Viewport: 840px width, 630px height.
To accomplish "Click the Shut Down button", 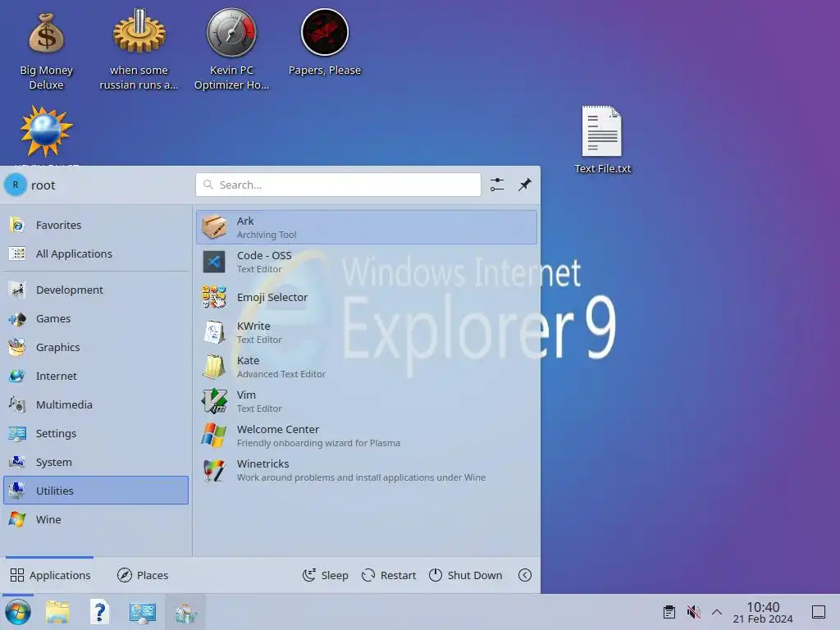I will tap(466, 575).
